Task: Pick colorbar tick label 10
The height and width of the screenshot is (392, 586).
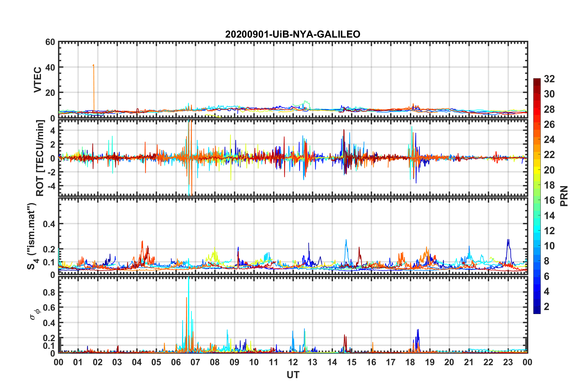Action: [549, 246]
